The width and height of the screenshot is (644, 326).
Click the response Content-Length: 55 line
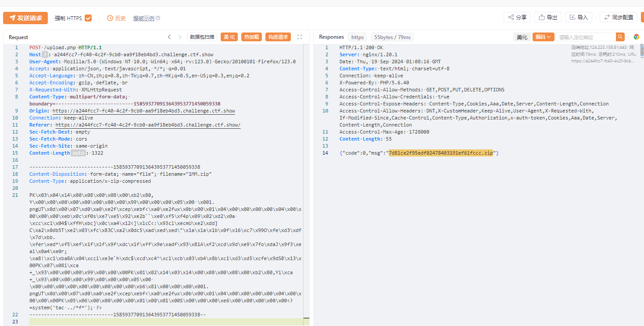click(365, 139)
